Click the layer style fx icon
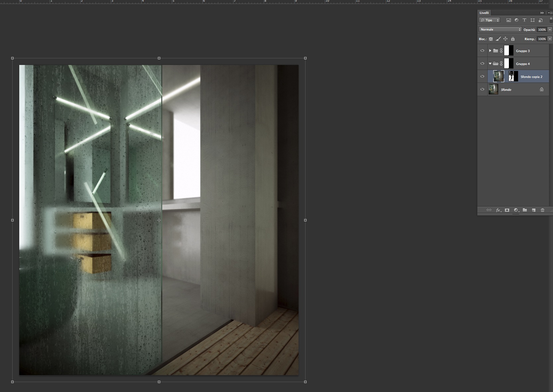Image resolution: width=553 pixels, height=392 pixels. pyautogui.click(x=498, y=210)
